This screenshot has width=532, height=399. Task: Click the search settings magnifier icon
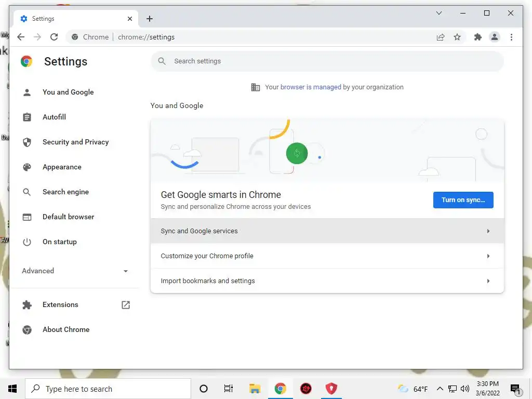(162, 61)
